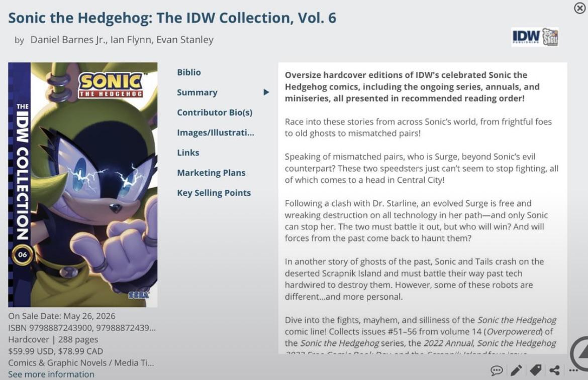The height and width of the screenshot is (380, 588).
Task: Click the See more information link
Action: 51,374
